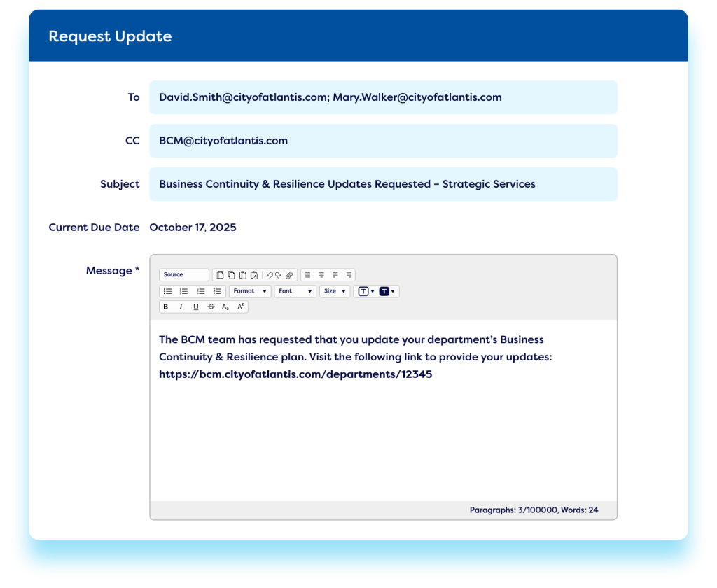Click the CC email field
Viewport: 717px width, 588px height.
[x=383, y=141]
